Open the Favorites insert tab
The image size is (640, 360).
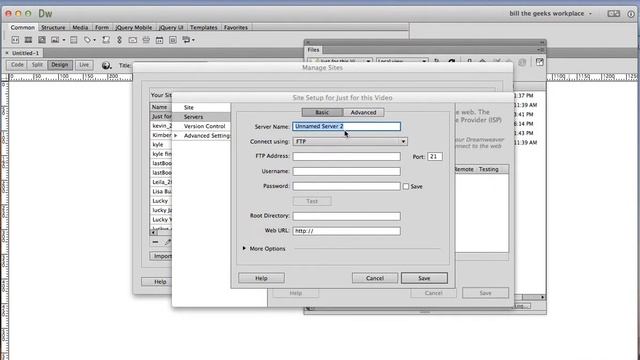coord(236,27)
